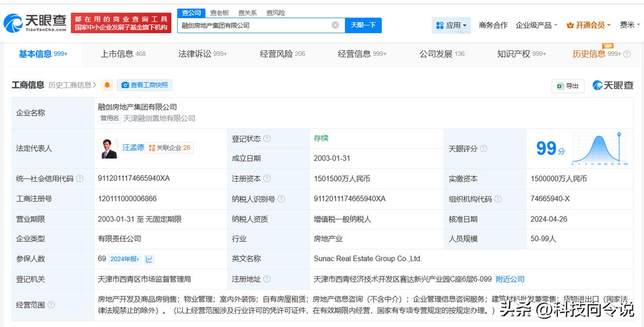Clear the search box with the X icon
The height and width of the screenshot is (327, 644).
coord(335,25)
